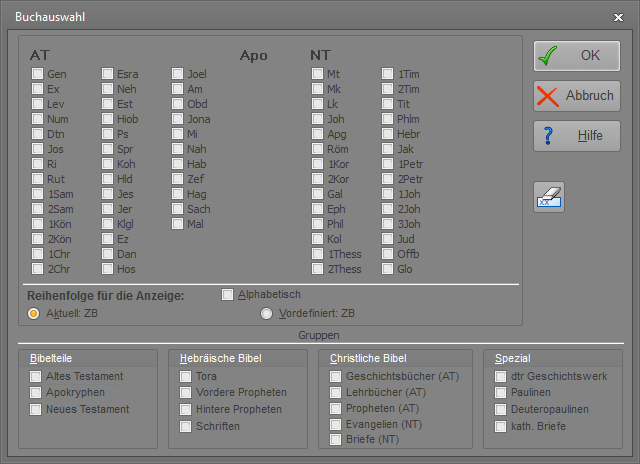Check the Paulinen group checkbox
The image size is (640, 464).
(x=501, y=393)
